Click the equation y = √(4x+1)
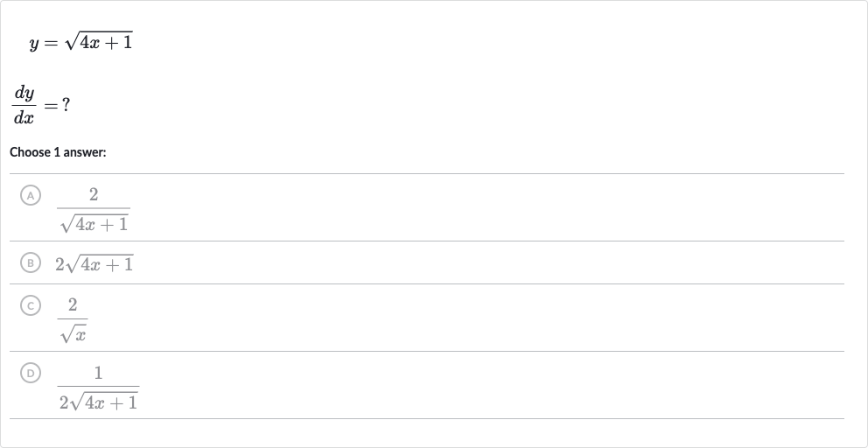 coord(80,42)
